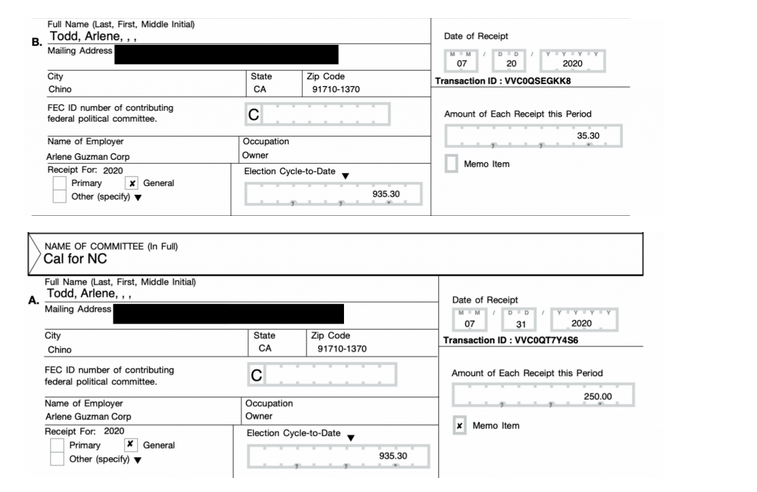Click the FEC ID number field in section B
This screenshot has height=492, width=757.
[x=317, y=114]
